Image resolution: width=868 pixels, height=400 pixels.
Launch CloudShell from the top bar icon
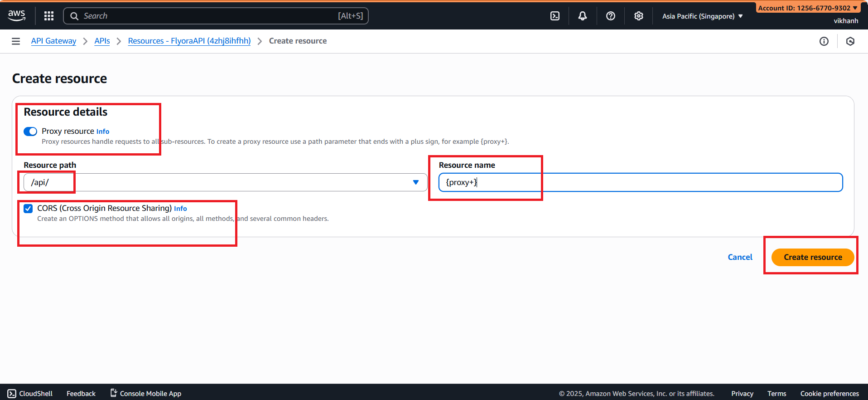(x=555, y=16)
